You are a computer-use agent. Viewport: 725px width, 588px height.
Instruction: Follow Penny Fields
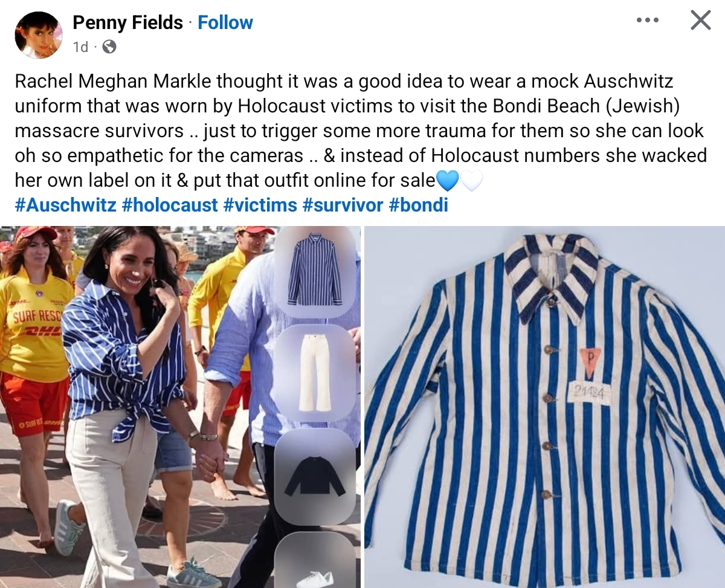(x=225, y=23)
